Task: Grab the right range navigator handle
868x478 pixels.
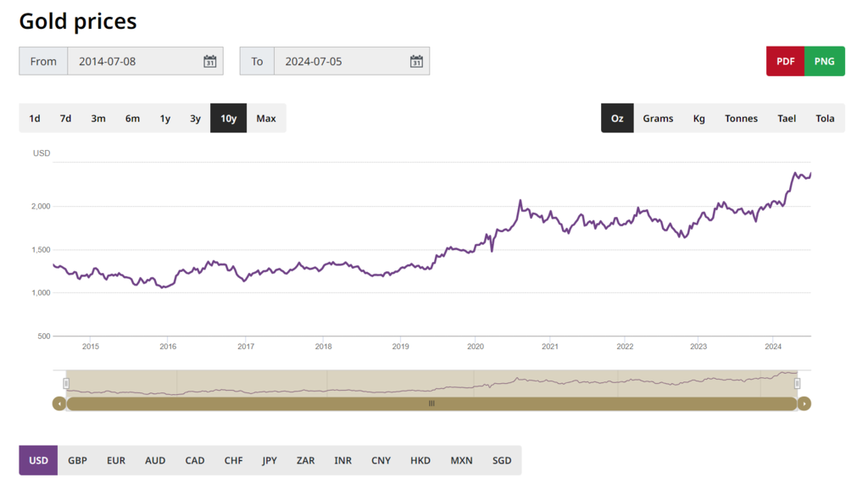Action: click(797, 384)
